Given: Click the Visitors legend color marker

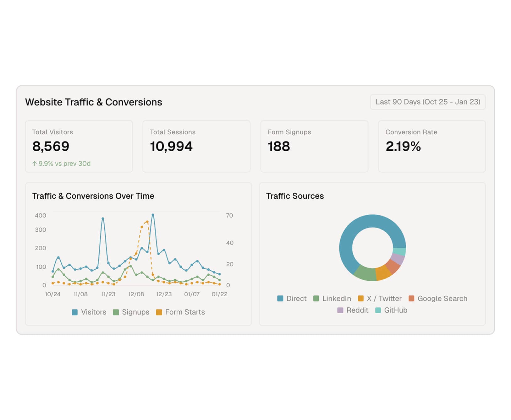Looking at the screenshot, I should tap(74, 312).
